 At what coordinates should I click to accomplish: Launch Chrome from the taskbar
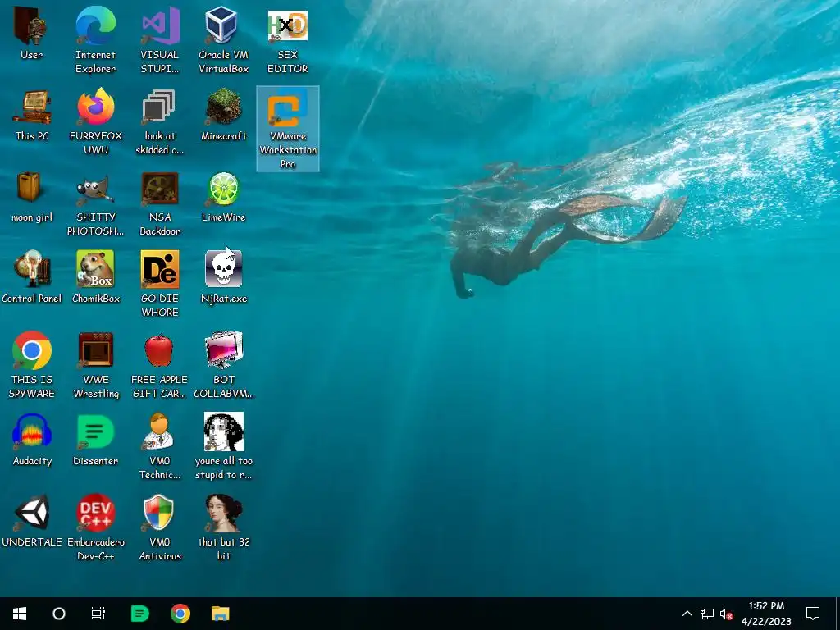(x=180, y=614)
